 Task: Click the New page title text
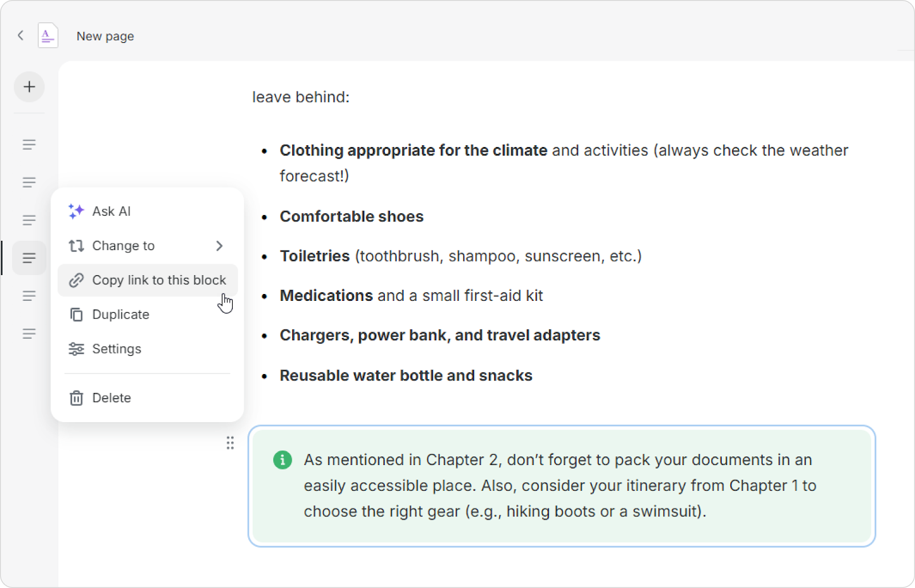coord(105,36)
